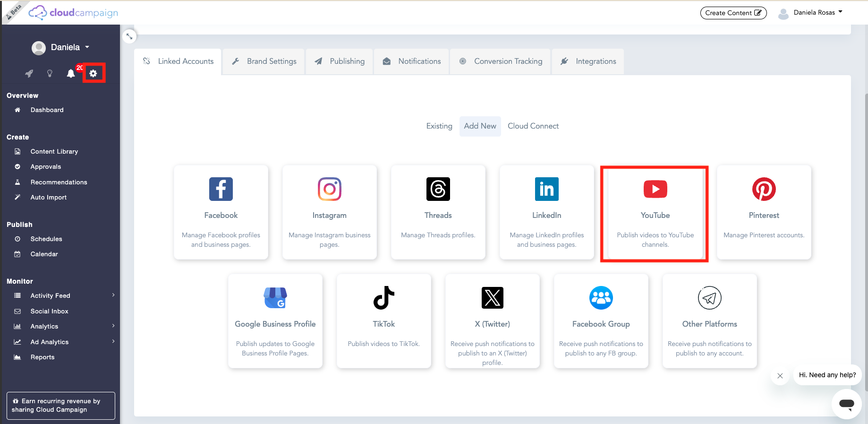
Task: Switch to the Linked Accounts tab
Action: pyautogui.click(x=178, y=61)
